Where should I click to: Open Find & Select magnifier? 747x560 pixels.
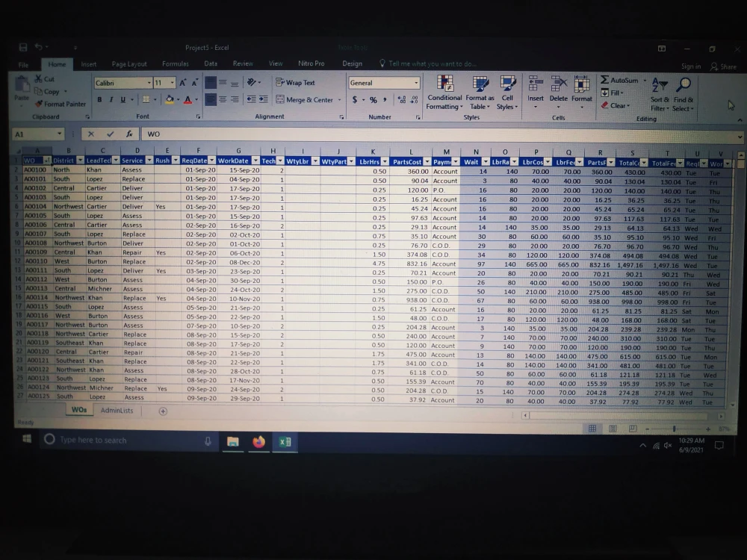point(684,94)
